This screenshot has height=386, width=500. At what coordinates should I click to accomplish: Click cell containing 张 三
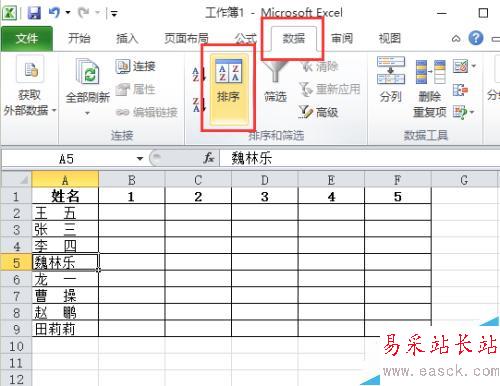tap(65, 229)
